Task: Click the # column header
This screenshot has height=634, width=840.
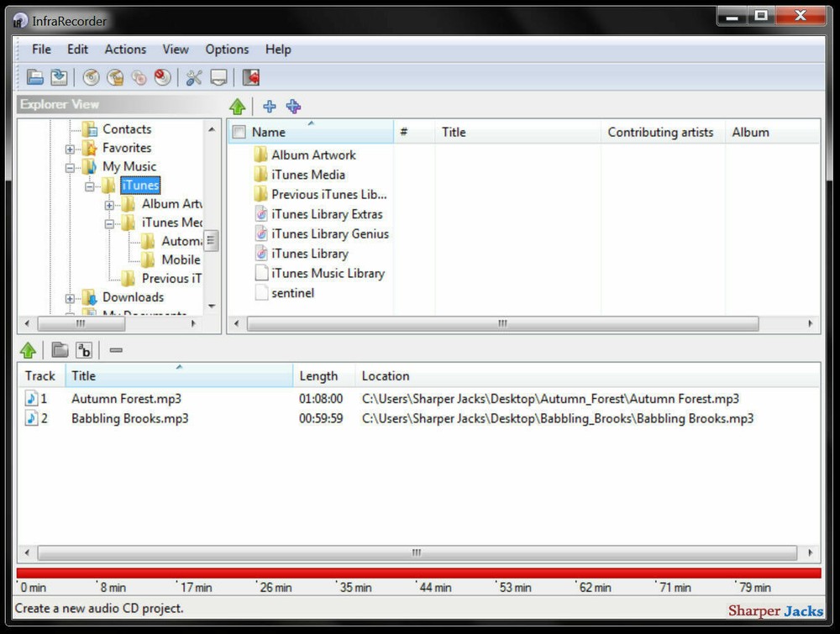Action: pyautogui.click(x=414, y=133)
